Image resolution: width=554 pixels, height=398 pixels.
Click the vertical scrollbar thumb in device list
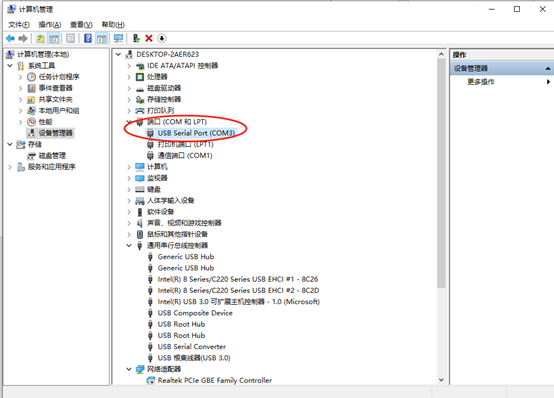pos(441,173)
